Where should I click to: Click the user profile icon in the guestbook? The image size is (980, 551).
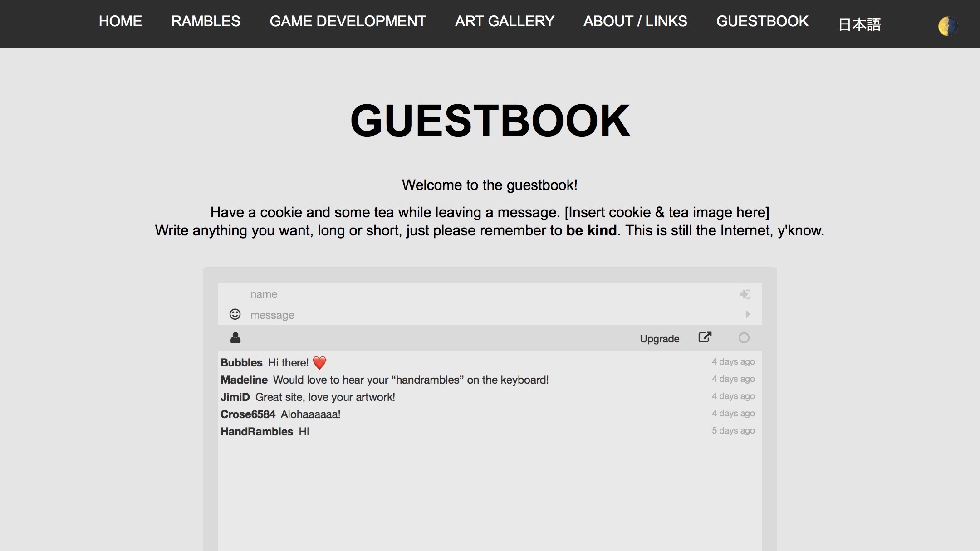(x=235, y=337)
